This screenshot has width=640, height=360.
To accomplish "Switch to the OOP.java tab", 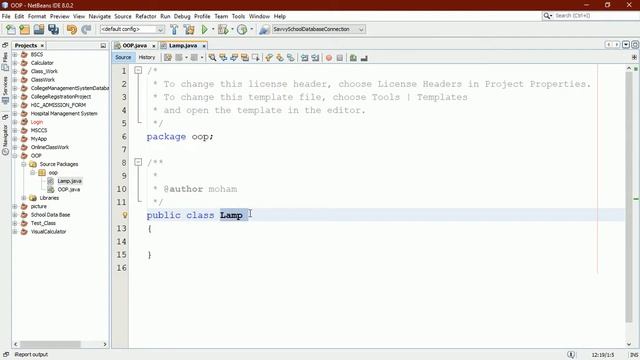I will [x=134, y=46].
